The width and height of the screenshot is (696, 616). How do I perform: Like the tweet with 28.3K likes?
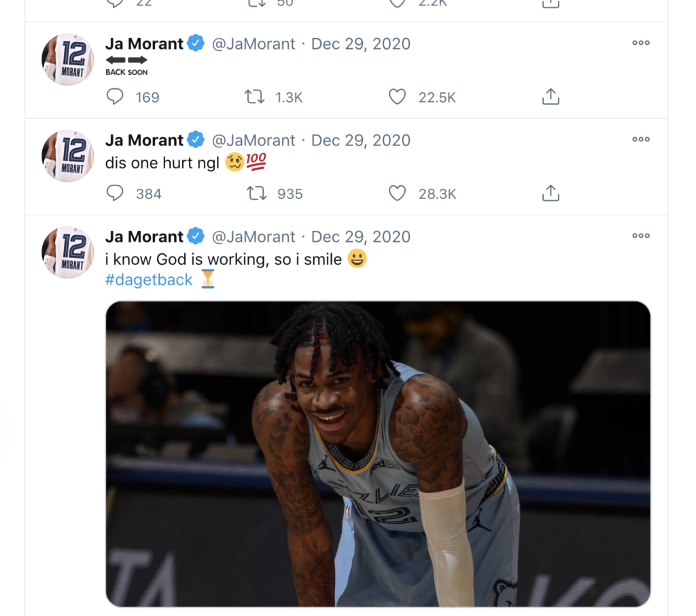pos(397,193)
